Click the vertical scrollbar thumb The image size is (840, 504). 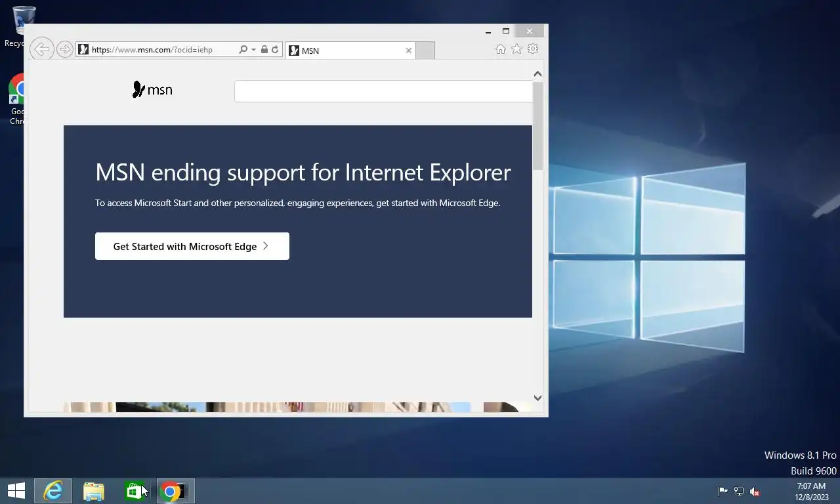537,126
